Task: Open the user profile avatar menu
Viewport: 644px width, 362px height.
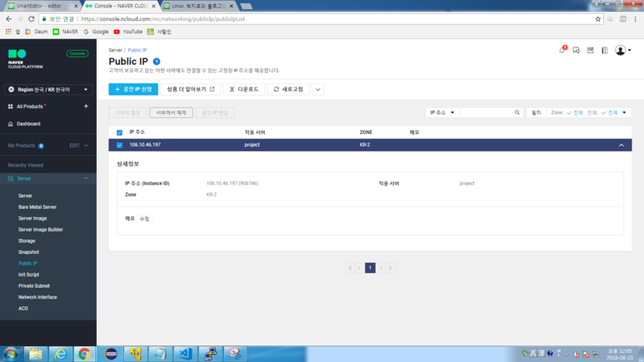Action: (x=622, y=50)
